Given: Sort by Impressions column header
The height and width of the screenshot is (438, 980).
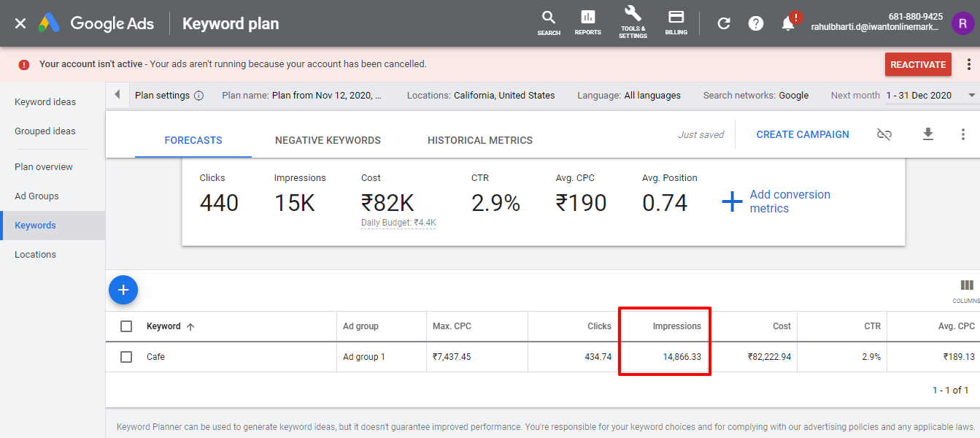Looking at the screenshot, I should pyautogui.click(x=676, y=326).
